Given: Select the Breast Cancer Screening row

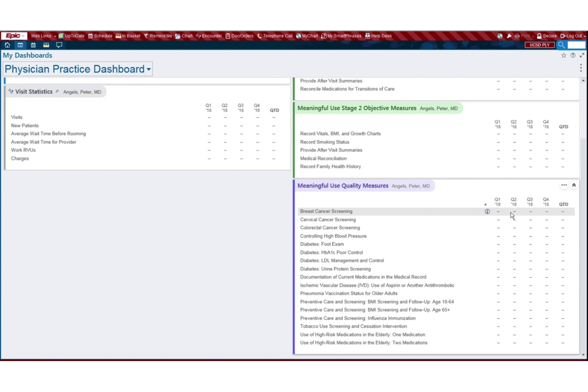Looking at the screenshot, I should point(436,211).
